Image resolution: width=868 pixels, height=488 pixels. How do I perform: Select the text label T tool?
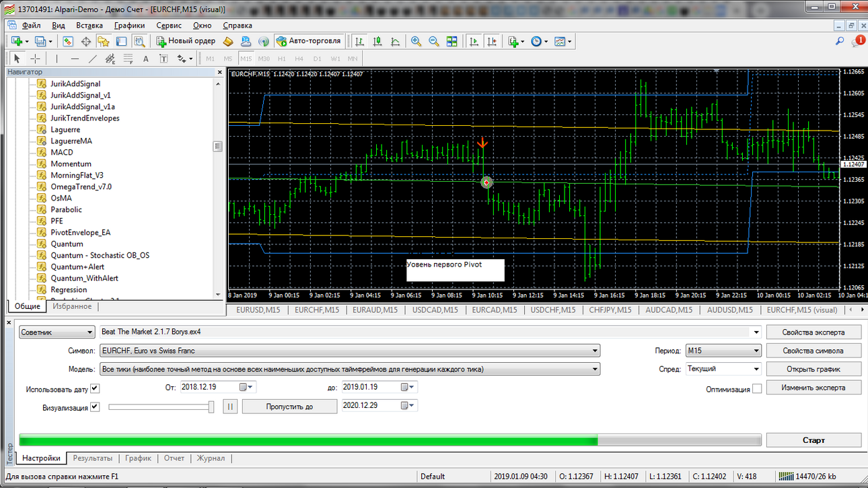point(164,59)
